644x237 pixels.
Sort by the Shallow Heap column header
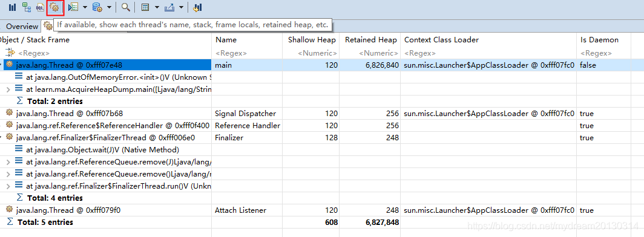[312, 40]
